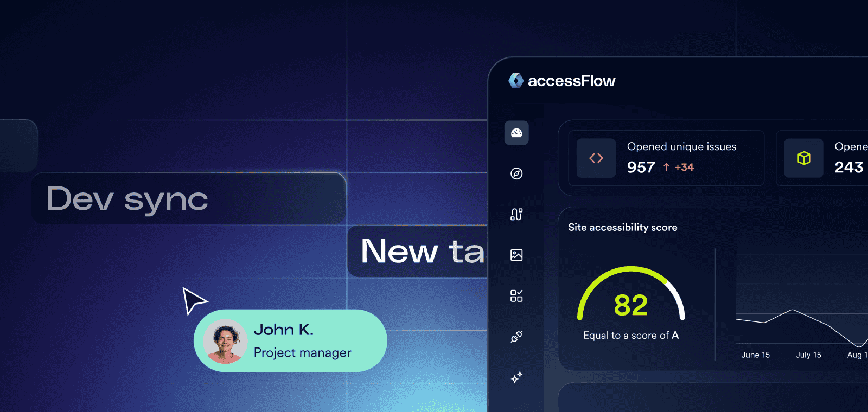This screenshot has height=412, width=868.
Task: Click the New task card
Action: coord(418,252)
